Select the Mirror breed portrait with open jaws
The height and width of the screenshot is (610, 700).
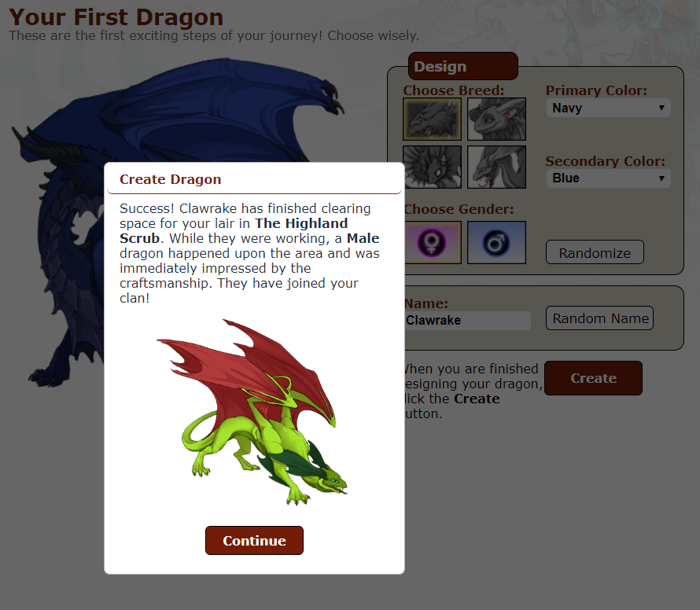496,167
